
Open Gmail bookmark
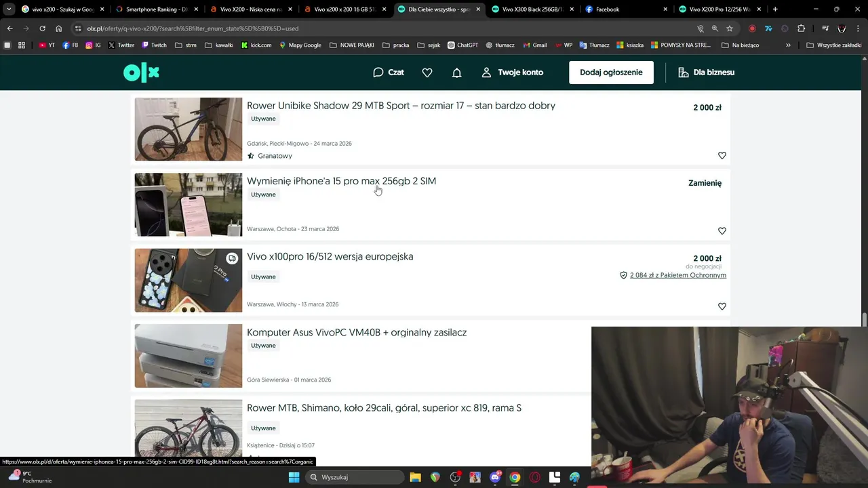click(535, 45)
